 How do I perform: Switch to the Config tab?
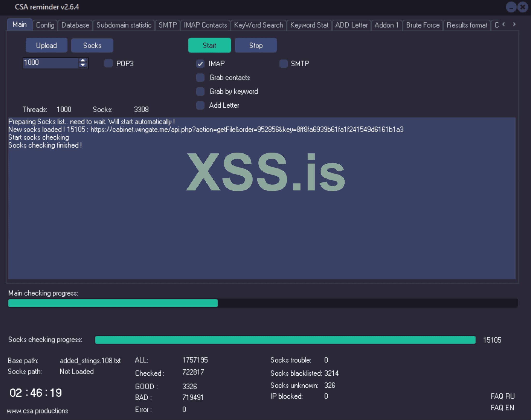(x=45, y=25)
